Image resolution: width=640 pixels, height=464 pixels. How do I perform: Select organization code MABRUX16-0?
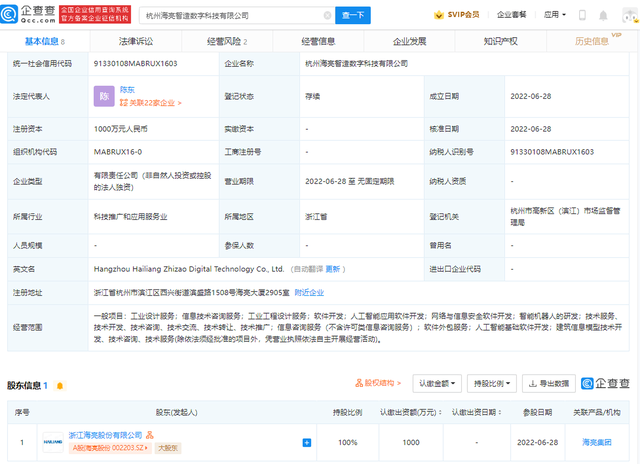point(118,152)
